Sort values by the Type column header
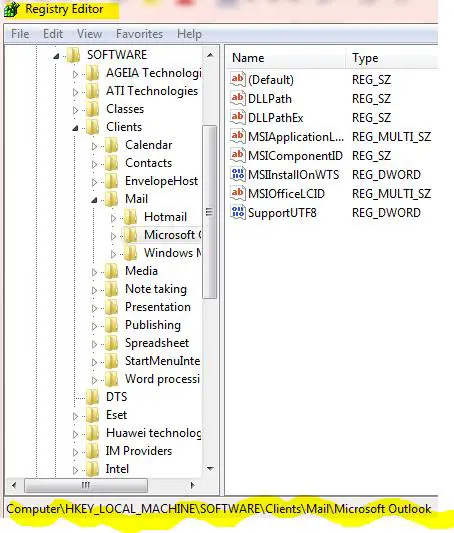The height and width of the screenshot is (533, 454). 391,58
